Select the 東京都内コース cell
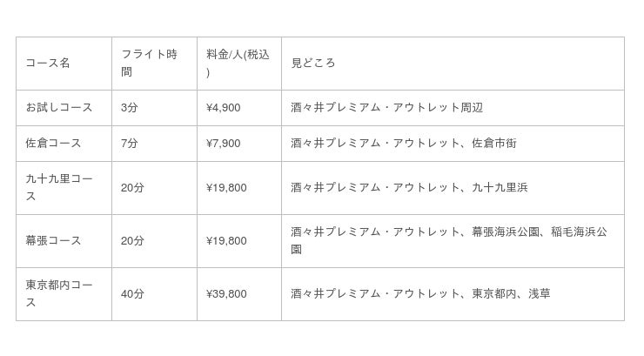Viewport: 644px width, 356px height. [58, 294]
